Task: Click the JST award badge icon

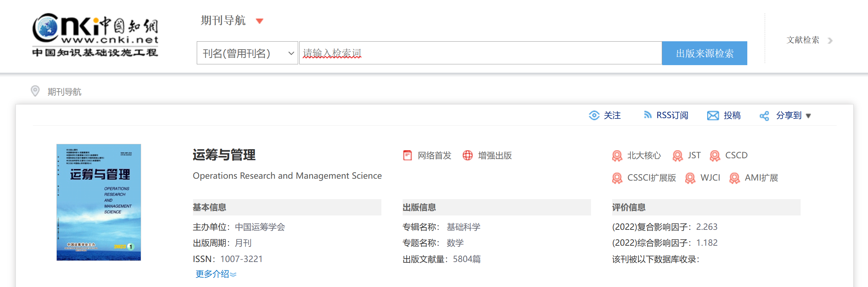Action: point(678,156)
